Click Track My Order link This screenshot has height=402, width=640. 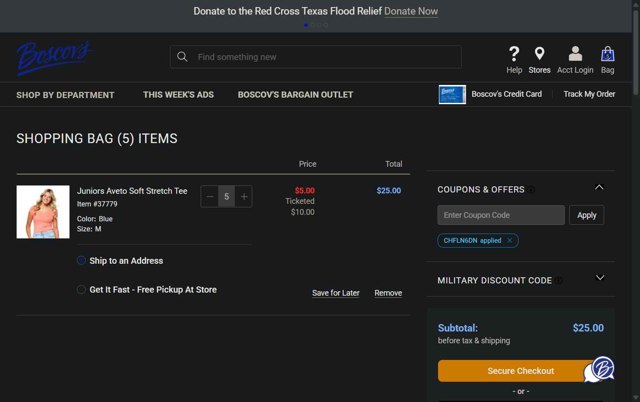click(589, 94)
